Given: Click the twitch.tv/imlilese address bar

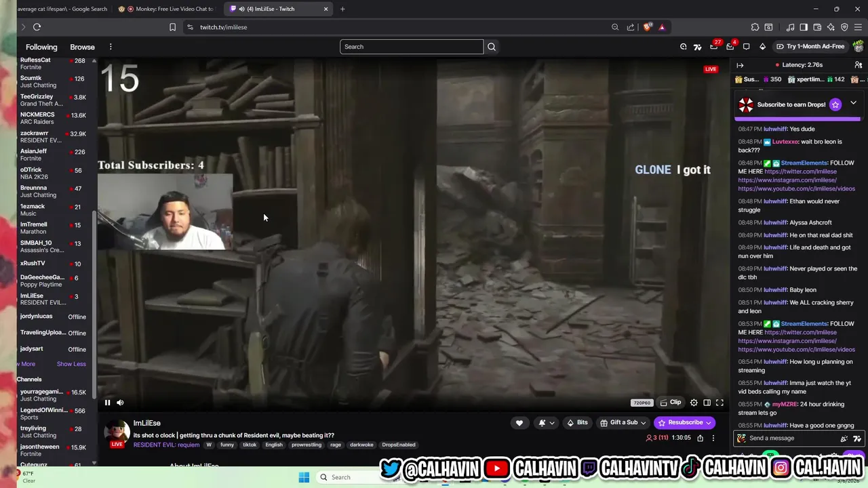Looking at the screenshot, I should coord(400,27).
